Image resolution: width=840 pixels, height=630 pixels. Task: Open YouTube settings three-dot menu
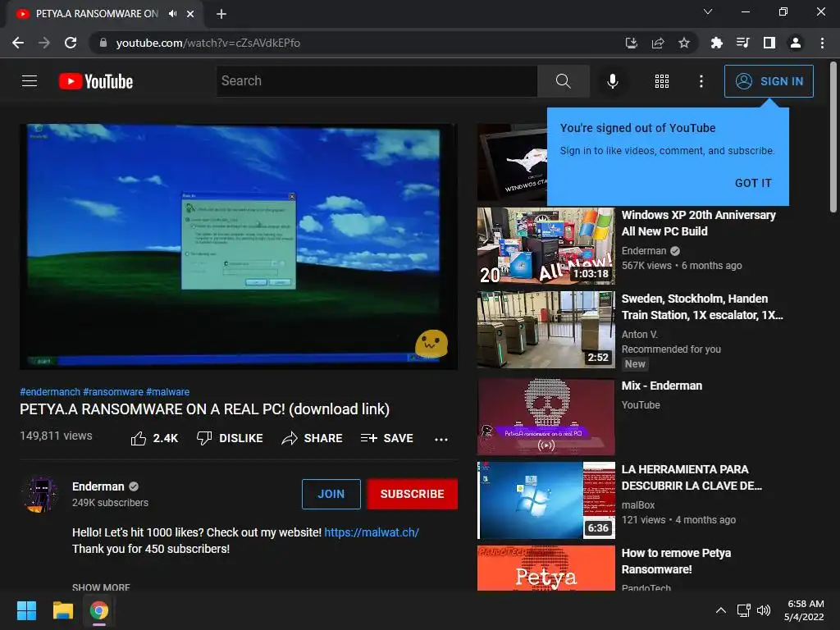(701, 81)
